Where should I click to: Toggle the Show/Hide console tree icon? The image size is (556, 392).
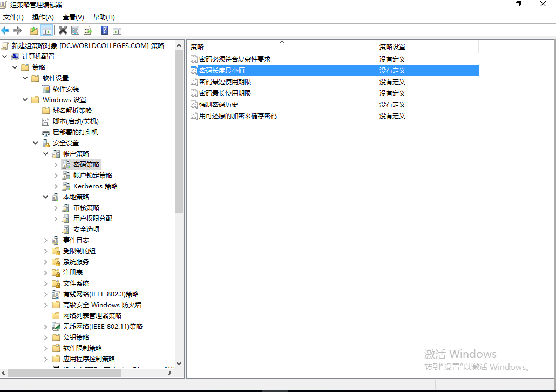coord(46,30)
